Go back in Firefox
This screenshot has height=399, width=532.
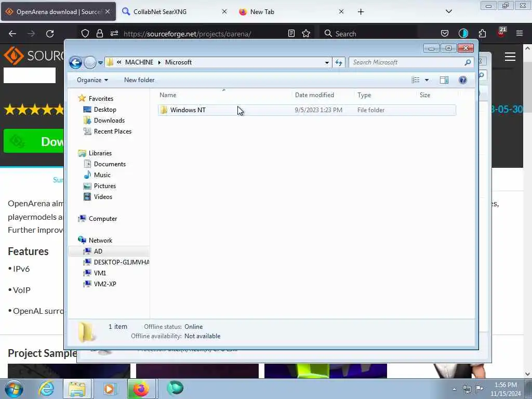point(12,34)
